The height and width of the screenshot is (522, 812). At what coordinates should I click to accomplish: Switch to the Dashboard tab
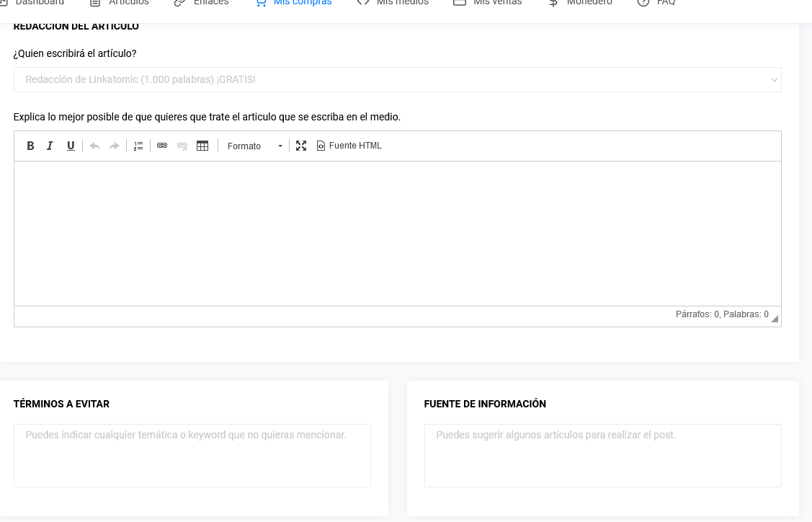[x=35, y=3]
